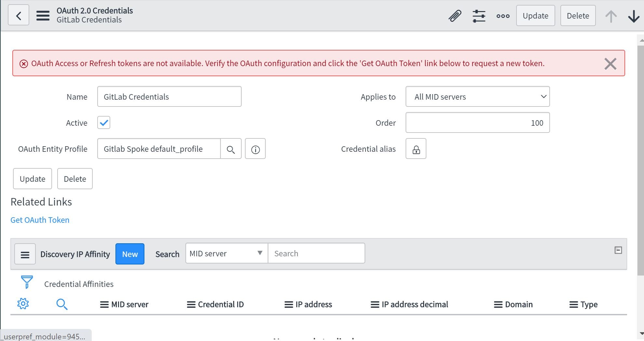
Task: Click the scrollbar up arrow
Action: coord(641,40)
